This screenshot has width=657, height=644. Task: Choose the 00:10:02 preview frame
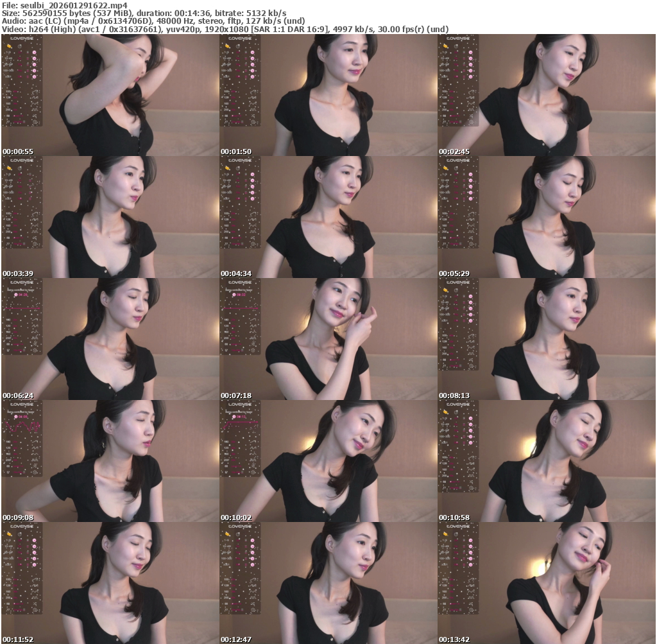pos(328,461)
